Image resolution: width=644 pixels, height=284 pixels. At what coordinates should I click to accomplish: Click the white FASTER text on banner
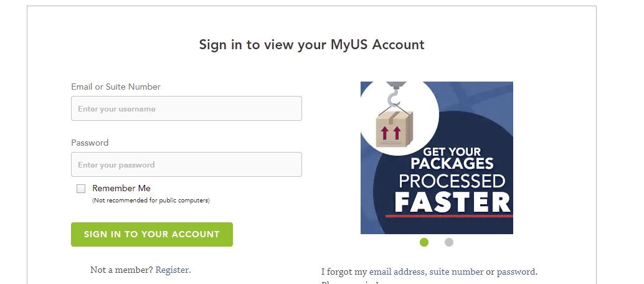452,202
